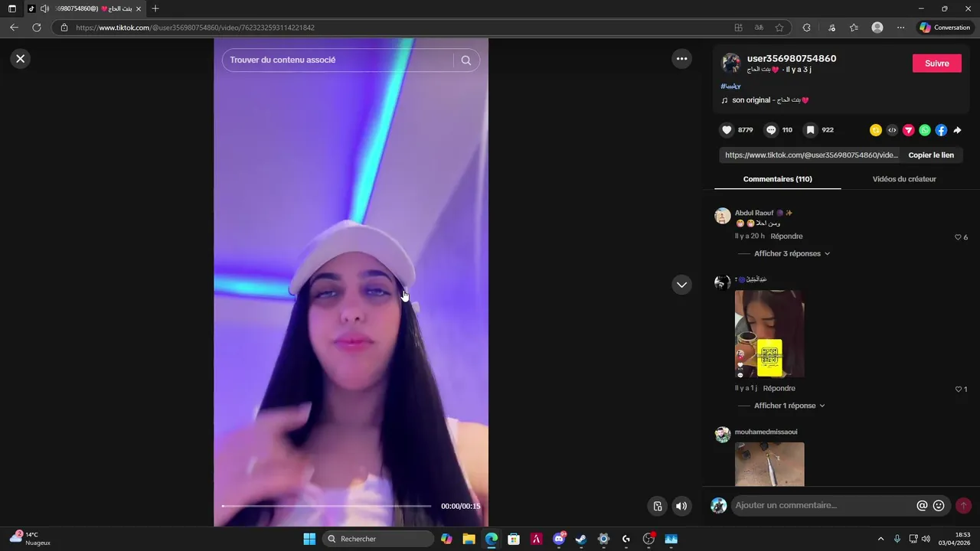Open the apps icon in the address bar

point(738,28)
